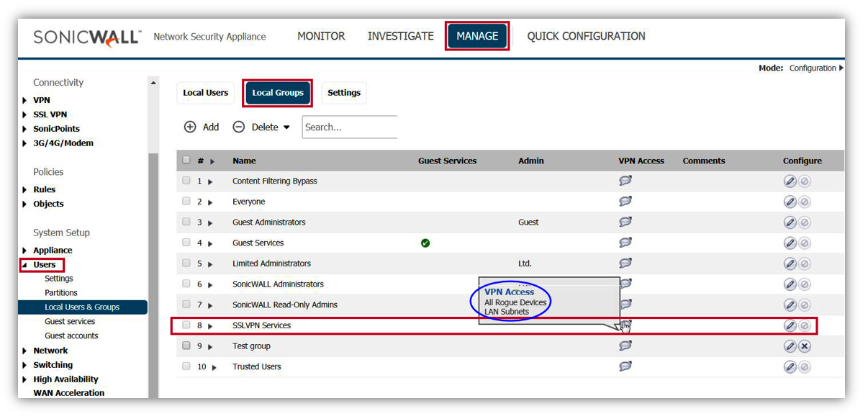The image size is (868, 419).
Task: Edit the Limited Administrators group
Action: point(790,263)
